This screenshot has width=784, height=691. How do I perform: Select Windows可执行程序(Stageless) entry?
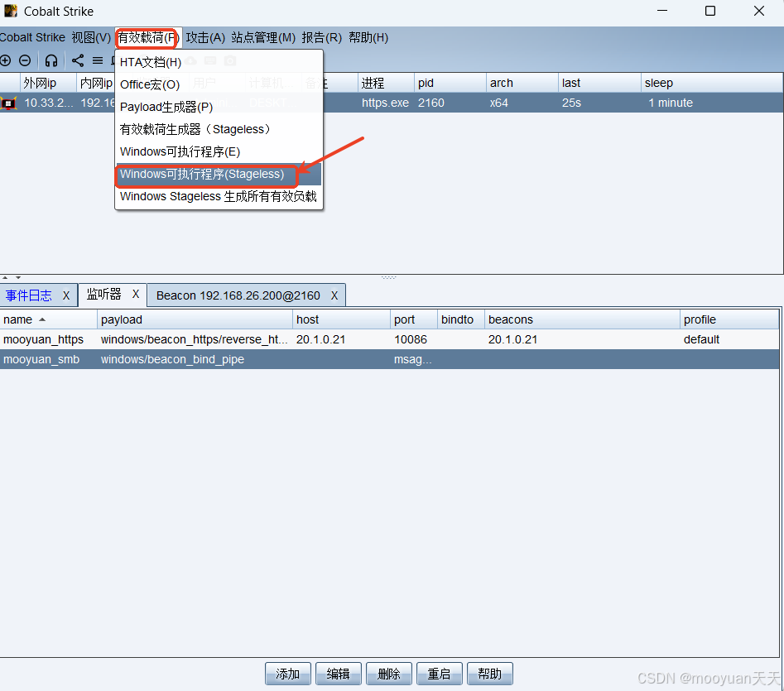pyautogui.click(x=219, y=175)
